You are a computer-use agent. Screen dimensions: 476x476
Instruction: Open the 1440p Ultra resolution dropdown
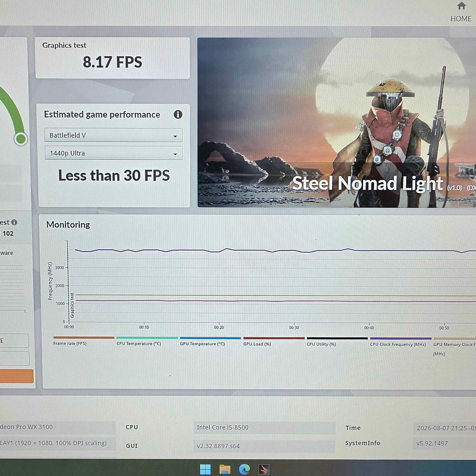point(114,153)
